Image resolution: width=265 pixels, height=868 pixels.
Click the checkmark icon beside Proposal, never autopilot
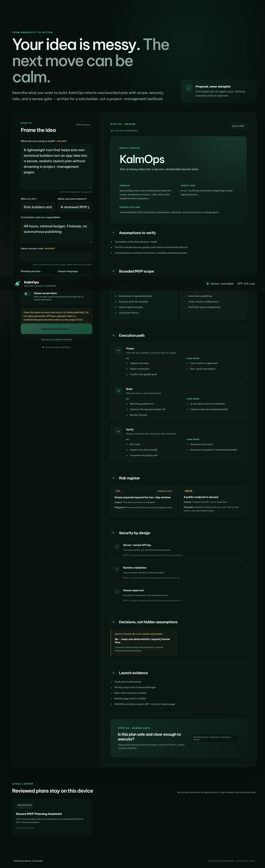pos(189,88)
